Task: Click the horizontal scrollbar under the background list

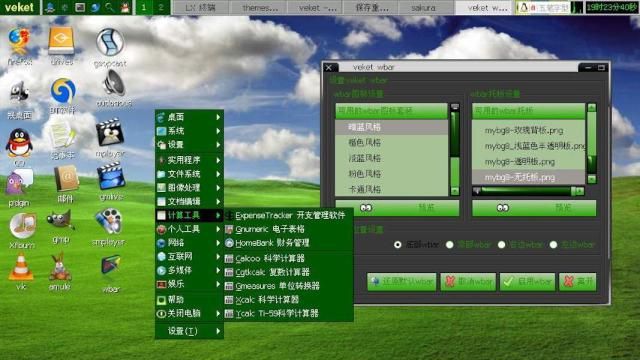Action: pyautogui.click(x=529, y=191)
